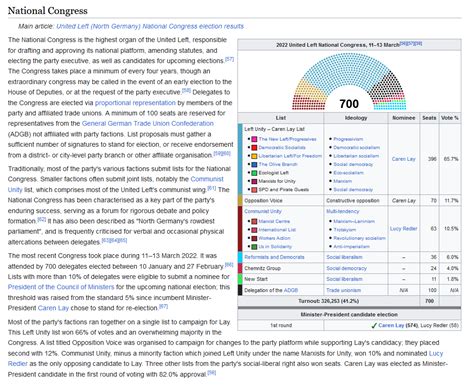Open Trotskyism ideology link

344,230
